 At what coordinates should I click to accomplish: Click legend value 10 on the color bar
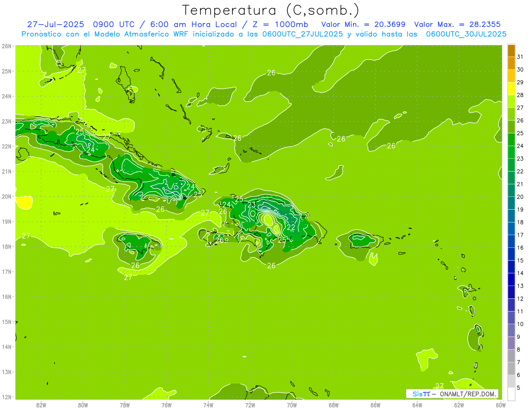pos(520,324)
